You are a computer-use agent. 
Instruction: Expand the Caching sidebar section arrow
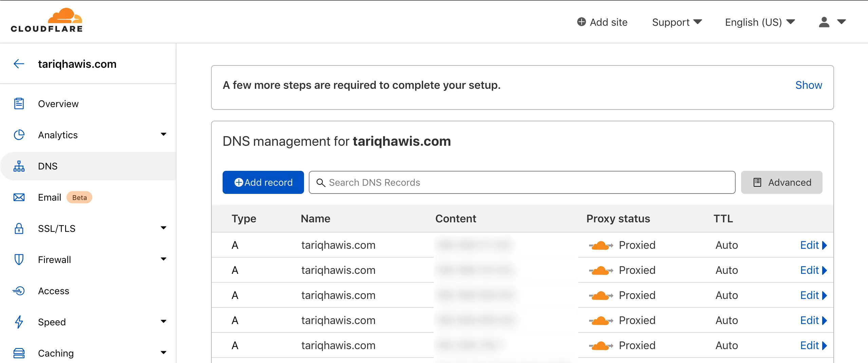(164, 352)
